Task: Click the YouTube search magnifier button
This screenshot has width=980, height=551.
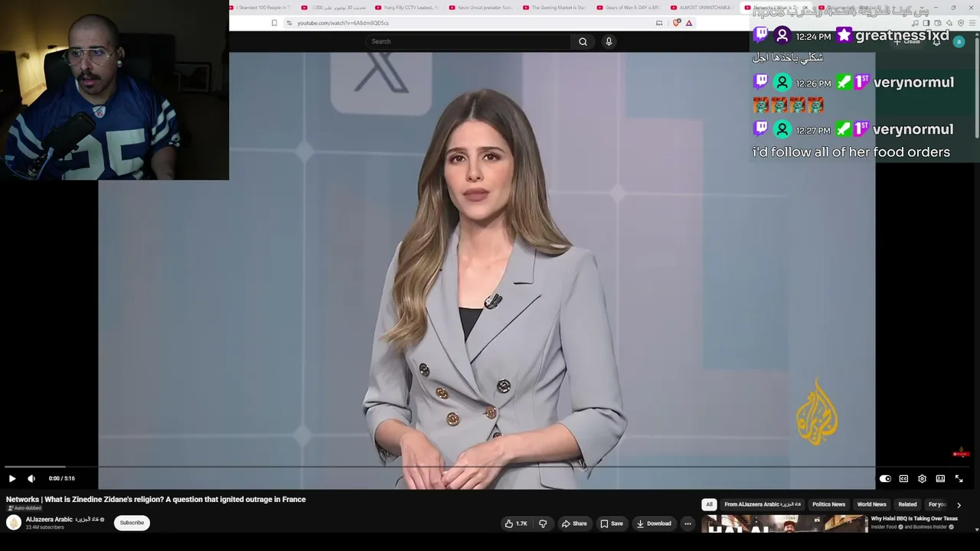Action: click(x=583, y=41)
